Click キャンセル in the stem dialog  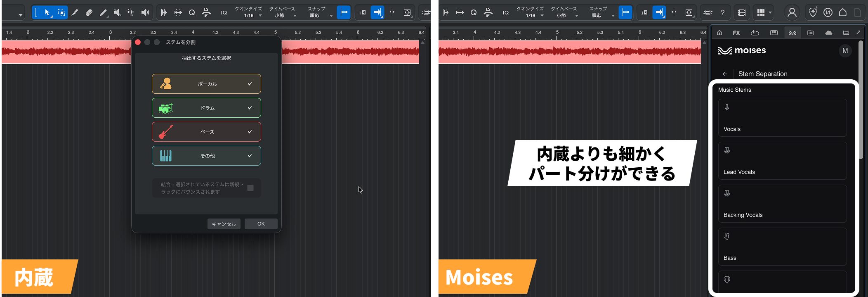coord(224,224)
